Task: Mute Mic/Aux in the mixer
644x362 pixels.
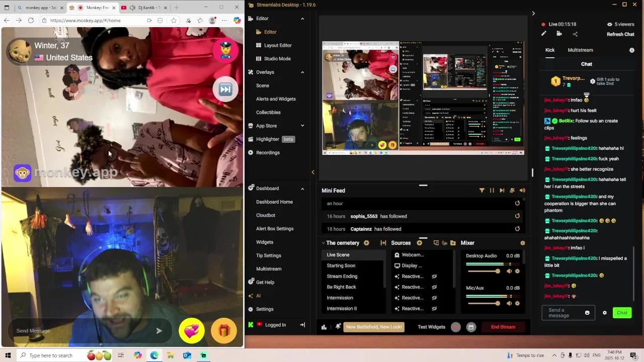Action: (x=509, y=303)
